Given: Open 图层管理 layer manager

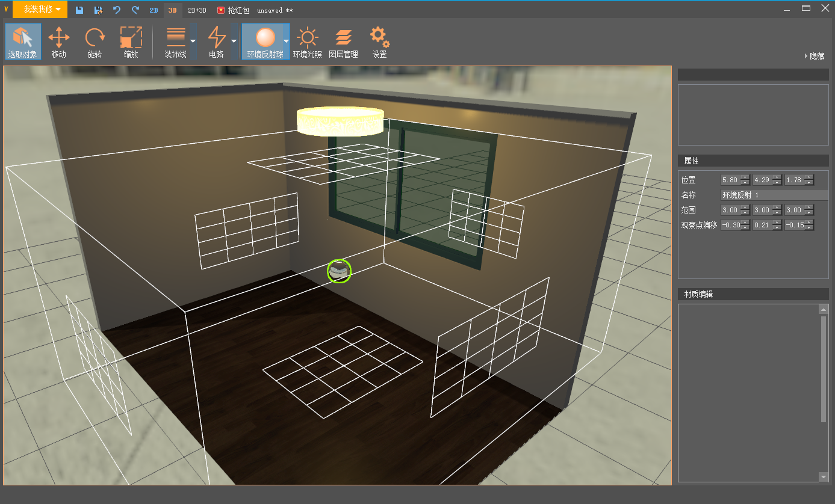Looking at the screenshot, I should pos(343,41).
